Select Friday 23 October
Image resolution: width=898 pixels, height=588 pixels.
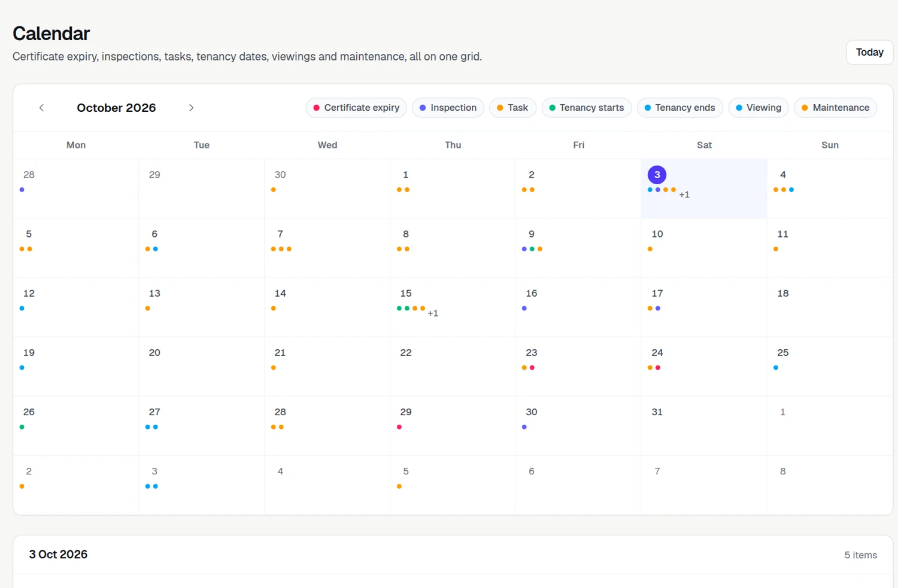(x=578, y=366)
